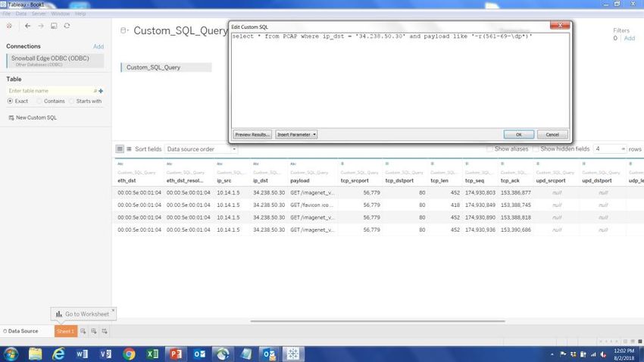Open the Data menu
The width and height of the screenshot is (644, 362).
coord(20,14)
